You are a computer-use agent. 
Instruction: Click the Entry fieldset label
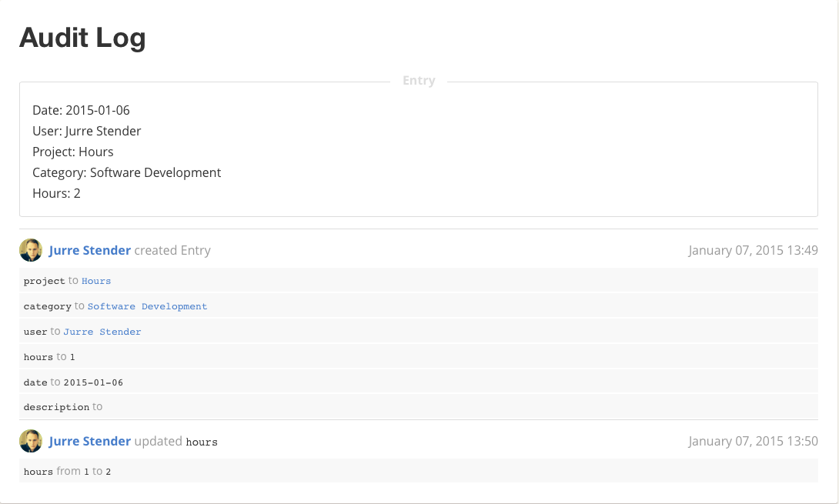pyautogui.click(x=419, y=81)
